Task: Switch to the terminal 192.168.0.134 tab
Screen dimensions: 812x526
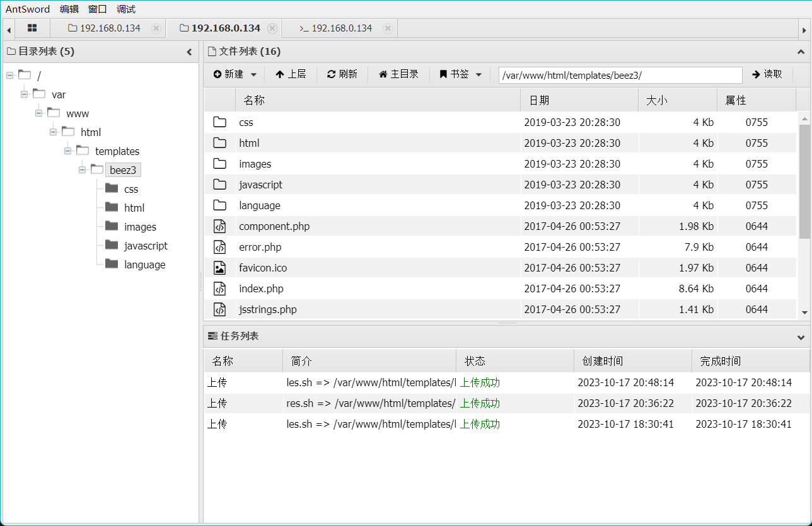Action: pyautogui.click(x=335, y=28)
